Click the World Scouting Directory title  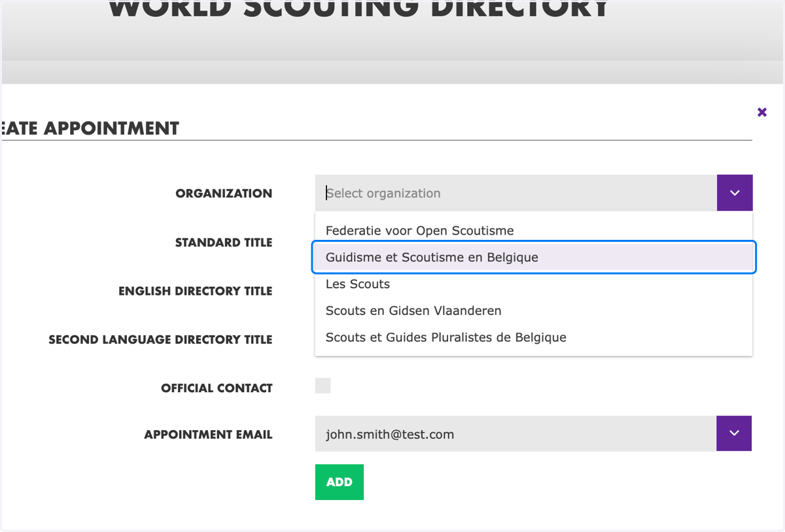pyautogui.click(x=358, y=8)
